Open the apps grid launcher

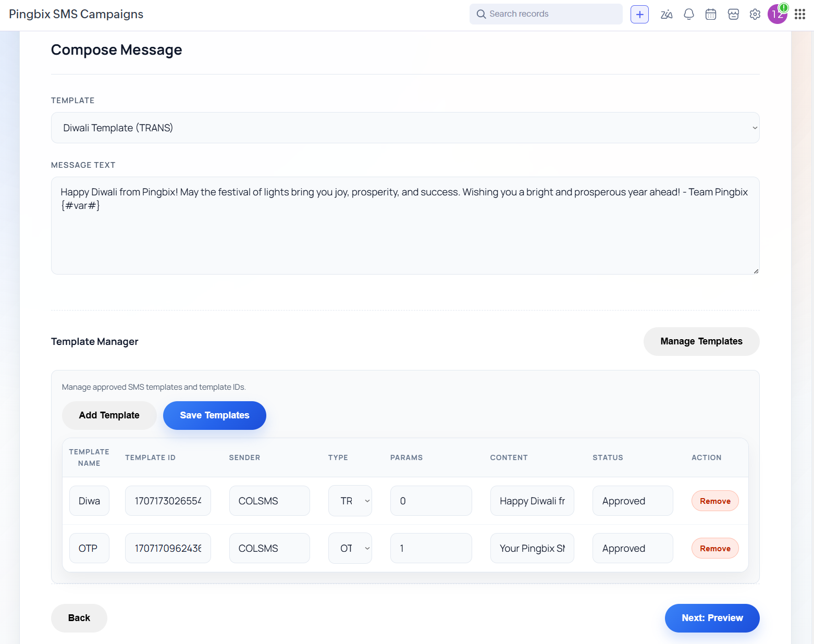[x=800, y=14]
